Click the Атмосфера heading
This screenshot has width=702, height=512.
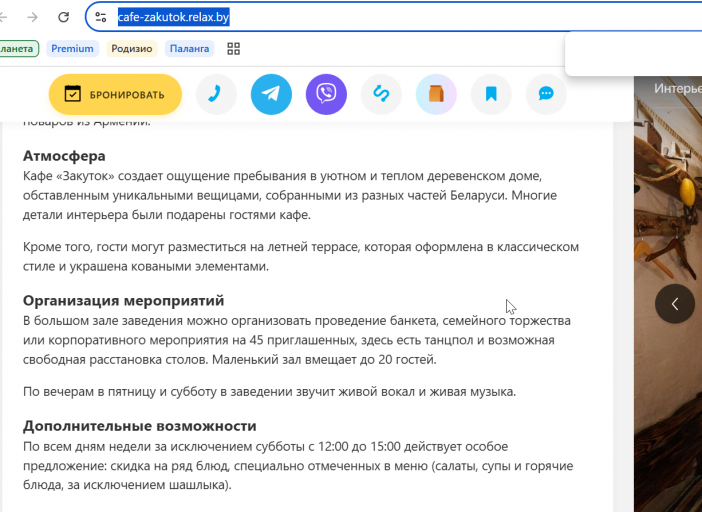point(64,156)
